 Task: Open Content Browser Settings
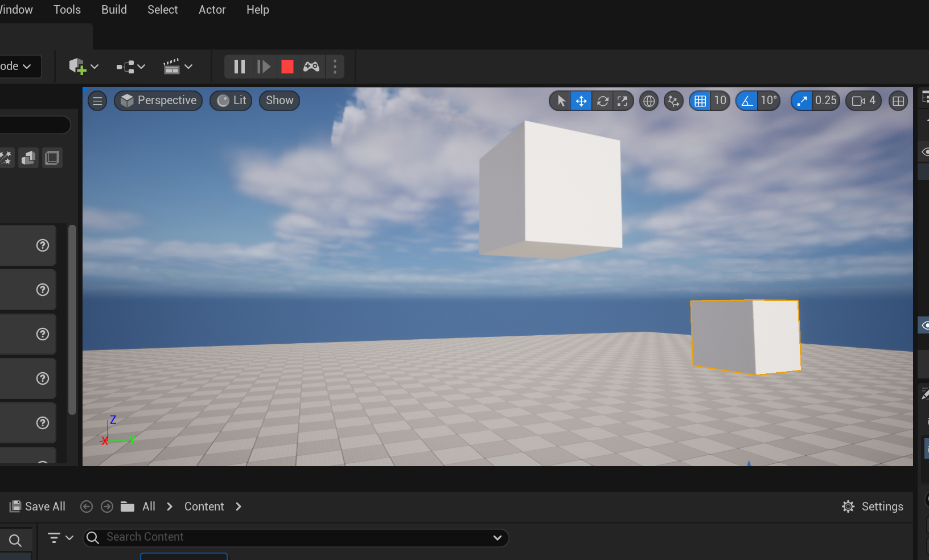click(x=873, y=507)
